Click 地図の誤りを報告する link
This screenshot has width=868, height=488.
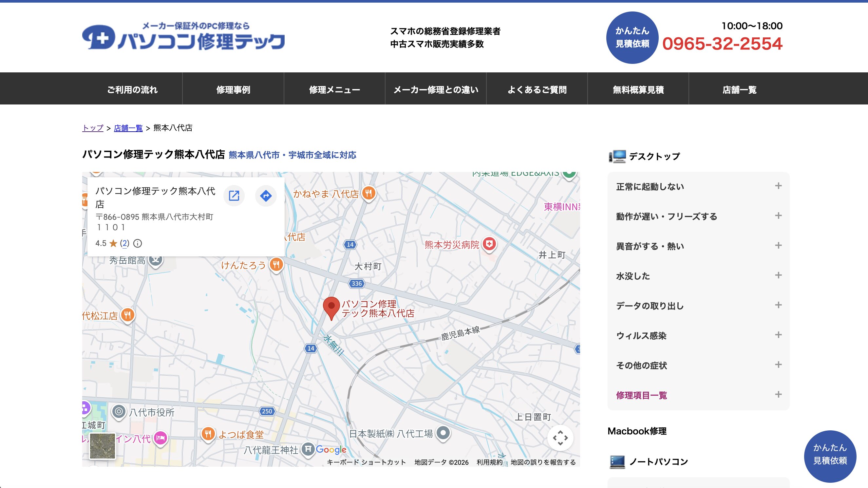(x=543, y=462)
